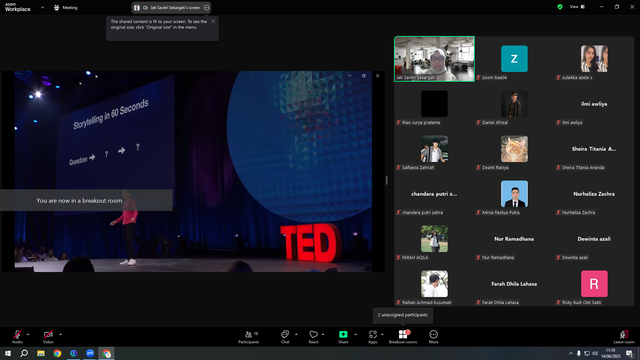Open the Participants panel
640x360 pixels.
tap(249, 336)
